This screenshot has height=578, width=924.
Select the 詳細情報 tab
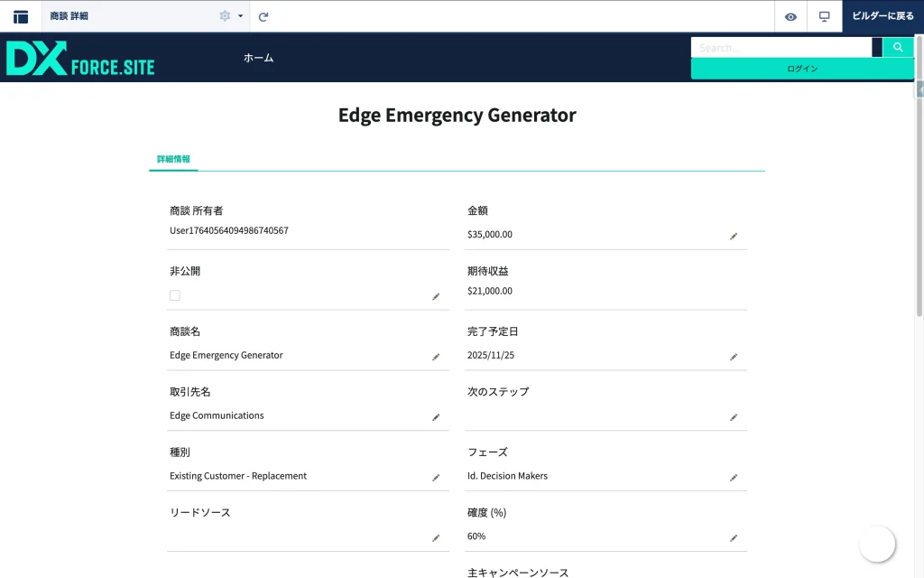(173, 159)
